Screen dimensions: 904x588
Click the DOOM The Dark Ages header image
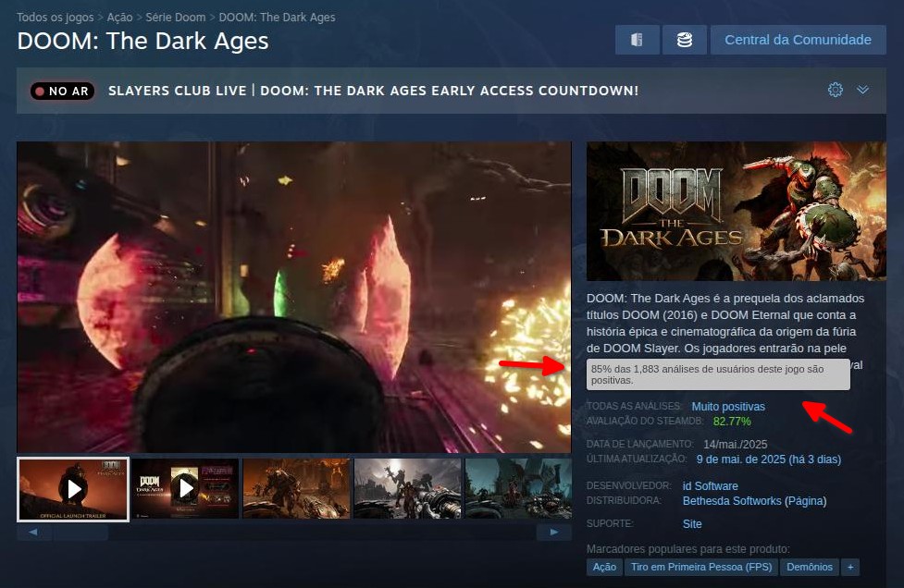click(737, 212)
